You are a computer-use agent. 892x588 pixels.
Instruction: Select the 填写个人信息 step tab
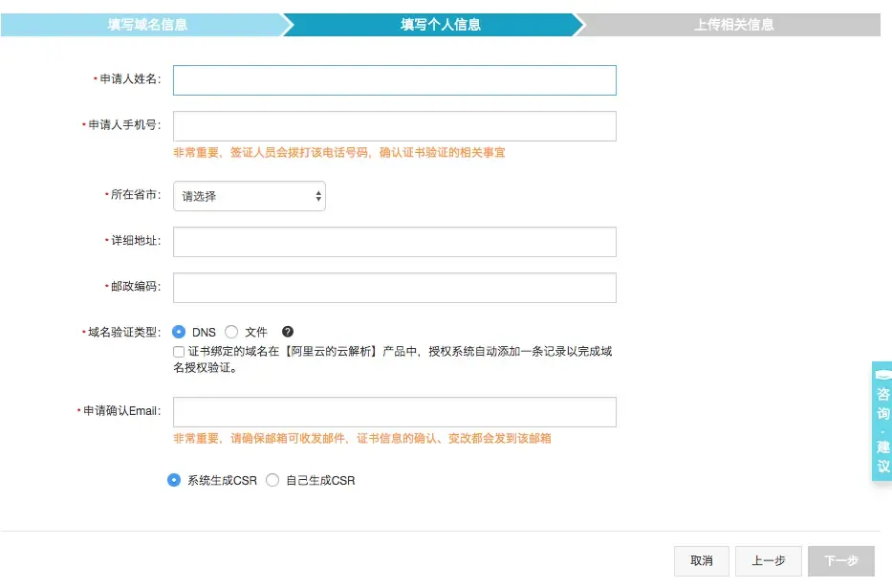[x=440, y=25]
